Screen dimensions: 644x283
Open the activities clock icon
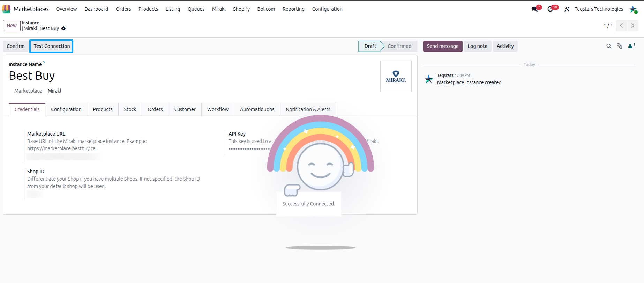point(551,9)
